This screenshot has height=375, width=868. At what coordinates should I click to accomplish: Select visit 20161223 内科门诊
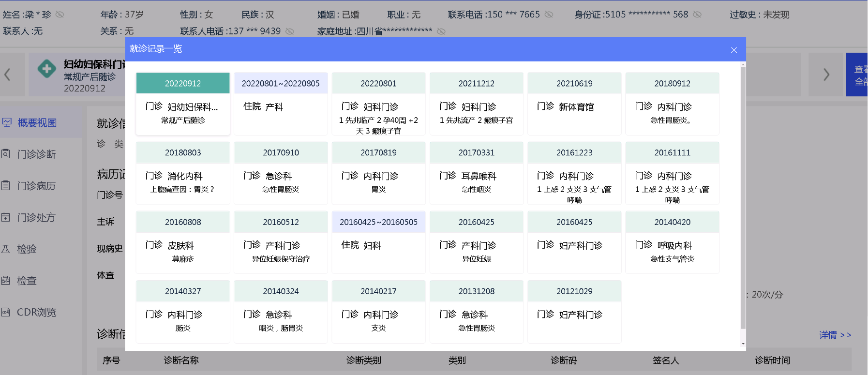(x=574, y=173)
